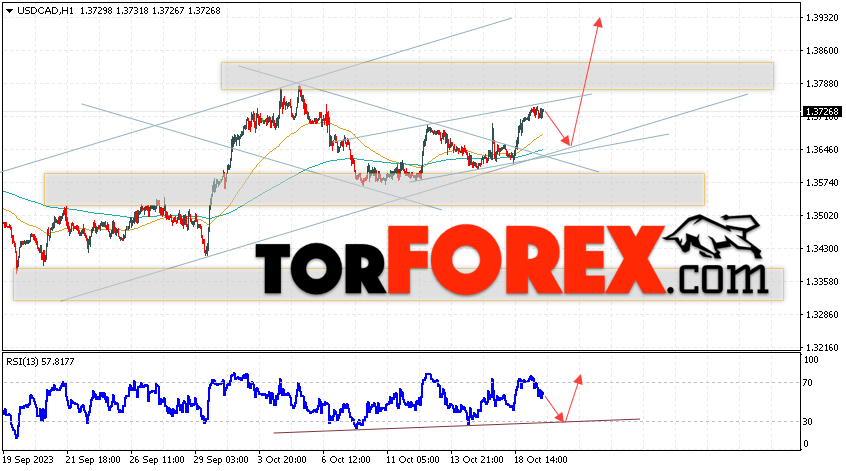Click the time label 11 Oct 05:00
Screen dimensions: 846x471
(413, 460)
